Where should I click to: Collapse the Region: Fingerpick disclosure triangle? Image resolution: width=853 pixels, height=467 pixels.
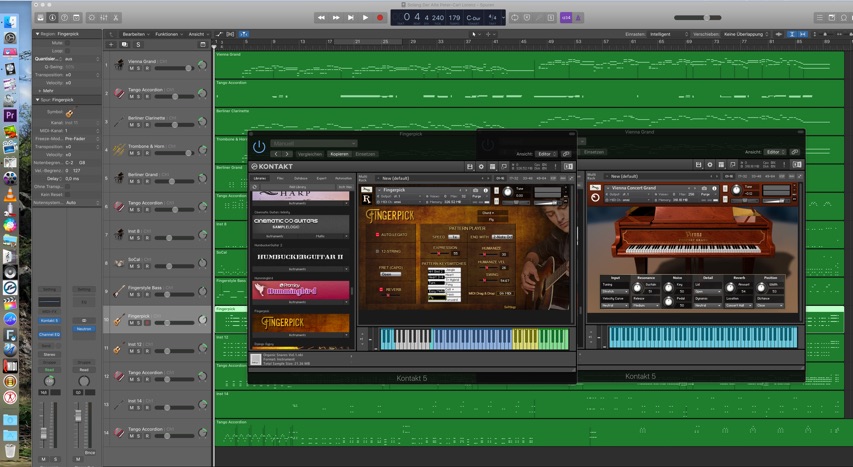tap(37, 34)
